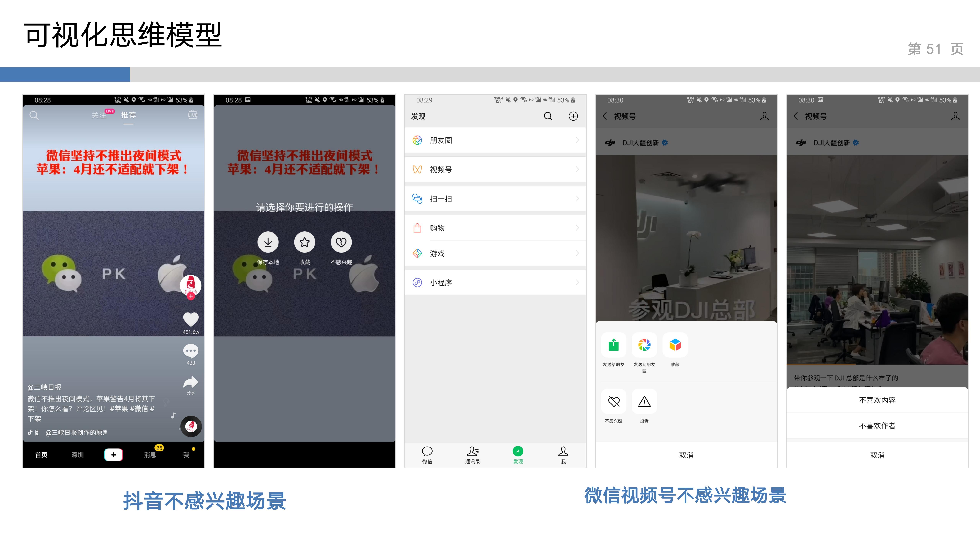Open the @三峡日报 username link
This screenshot has height=551, width=980.
point(44,387)
